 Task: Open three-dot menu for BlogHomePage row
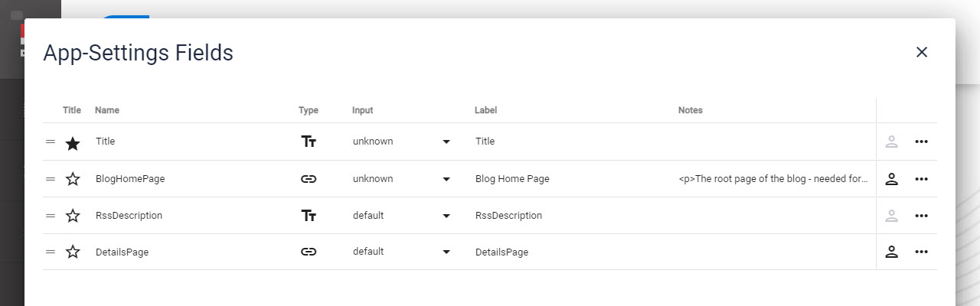(922, 179)
